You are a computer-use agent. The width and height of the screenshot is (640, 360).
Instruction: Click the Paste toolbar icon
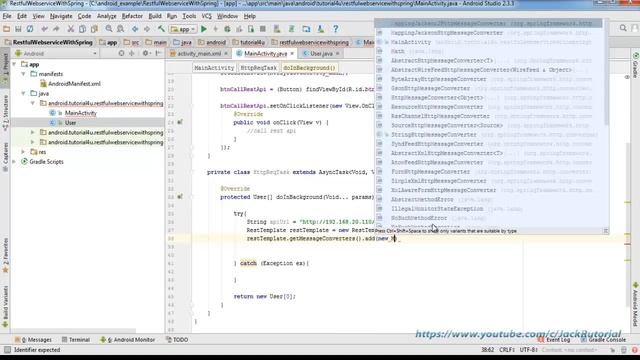(94, 29)
